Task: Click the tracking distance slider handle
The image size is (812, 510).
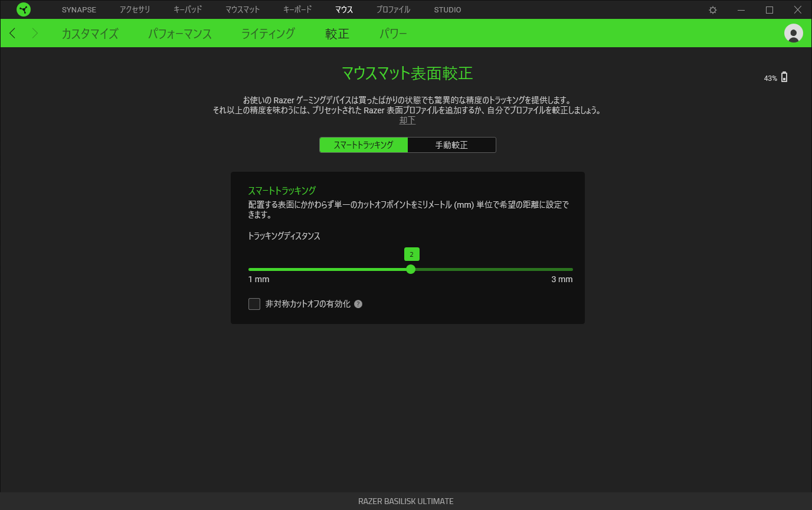Action: tap(411, 269)
